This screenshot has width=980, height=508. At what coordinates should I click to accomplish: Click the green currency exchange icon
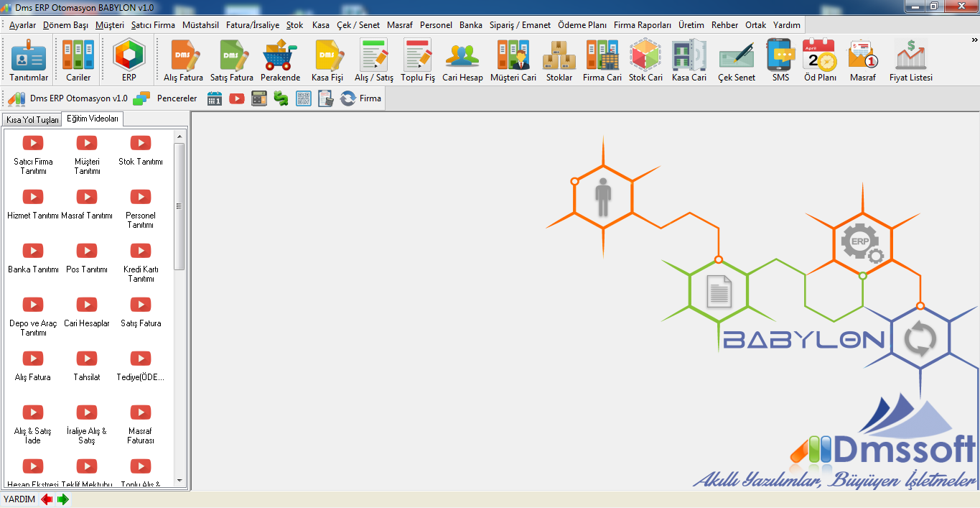(x=281, y=98)
